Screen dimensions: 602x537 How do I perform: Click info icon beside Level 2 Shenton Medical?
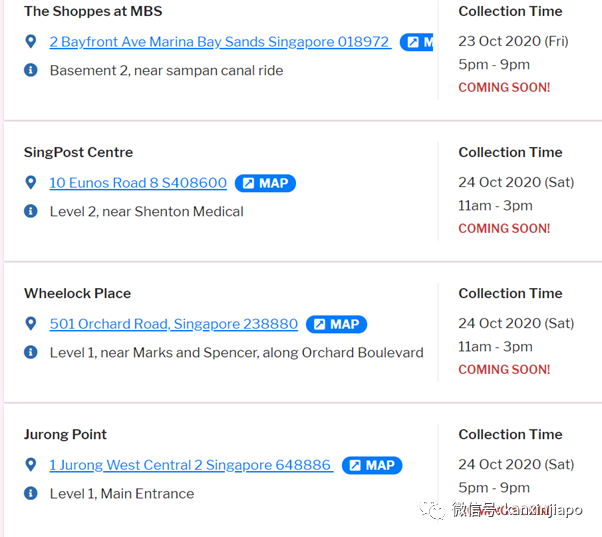31,211
